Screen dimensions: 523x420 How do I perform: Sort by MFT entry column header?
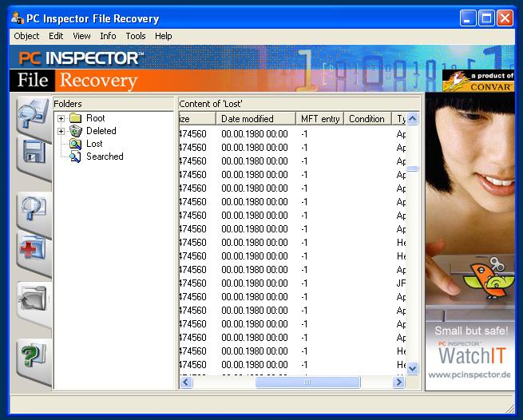tap(320, 119)
